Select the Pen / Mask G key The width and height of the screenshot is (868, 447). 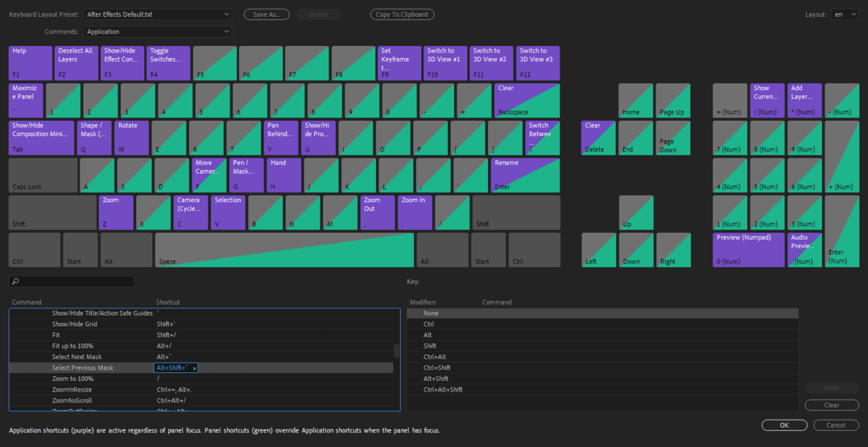(246, 175)
